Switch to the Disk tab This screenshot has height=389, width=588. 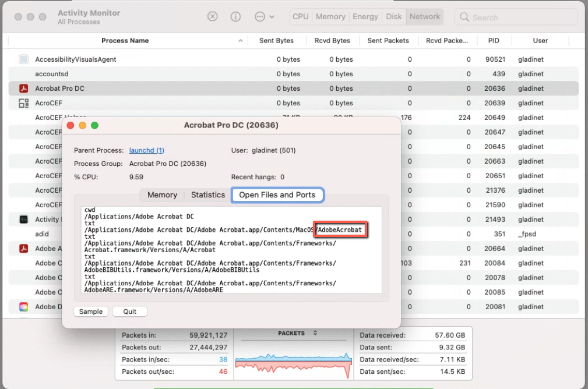394,16
